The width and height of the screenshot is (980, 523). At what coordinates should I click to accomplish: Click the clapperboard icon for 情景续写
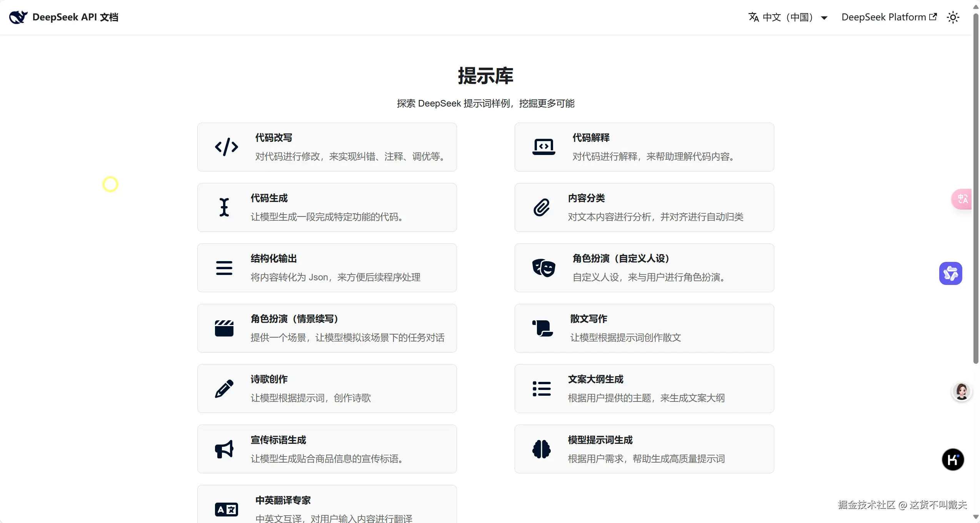tap(224, 328)
